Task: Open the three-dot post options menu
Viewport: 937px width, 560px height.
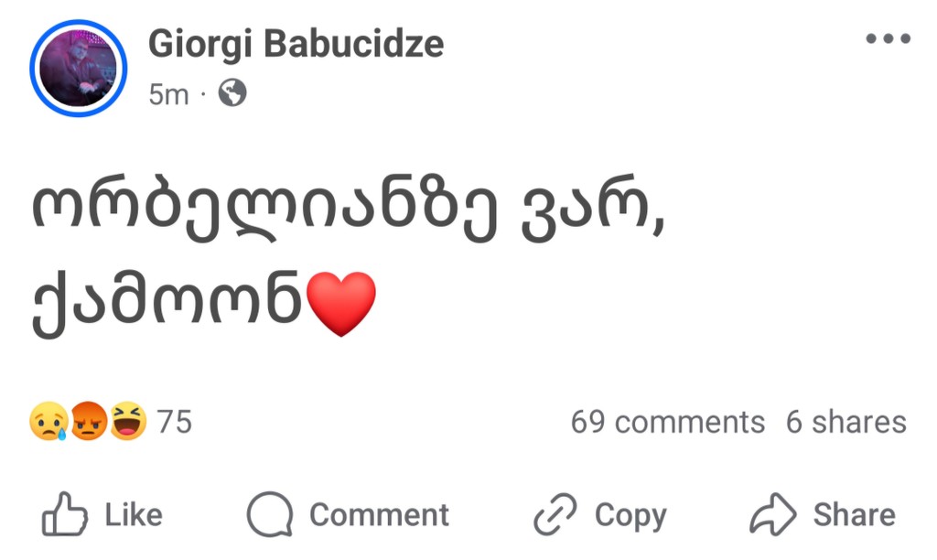Action: pos(888,38)
